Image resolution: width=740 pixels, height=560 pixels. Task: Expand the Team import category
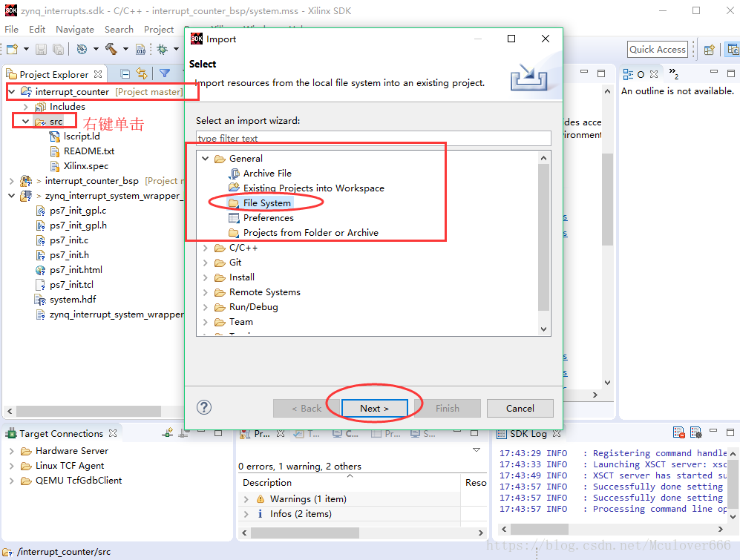(x=206, y=322)
